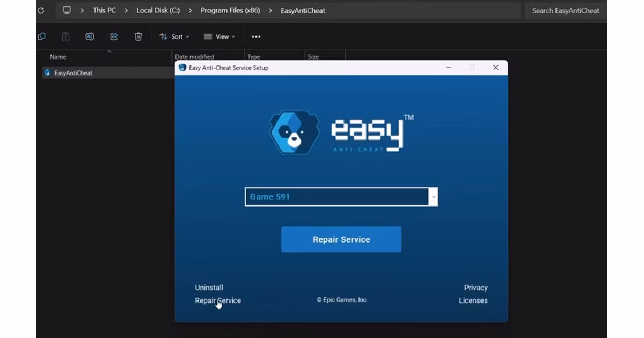The height and width of the screenshot is (338, 644).
Task: Go to Local Disk (C:) breadcrumb
Action: click(158, 10)
